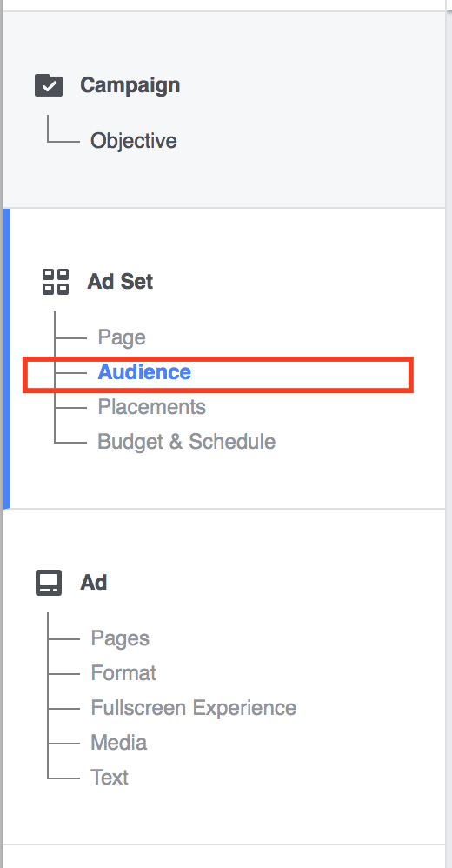Open the Text step under Ad
The height and width of the screenshot is (868, 452).
point(110,778)
